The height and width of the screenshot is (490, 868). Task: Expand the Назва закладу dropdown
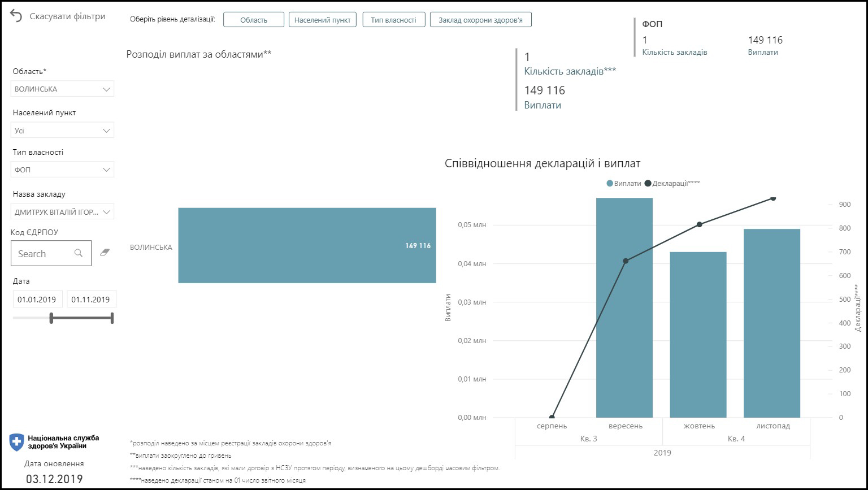pos(63,212)
